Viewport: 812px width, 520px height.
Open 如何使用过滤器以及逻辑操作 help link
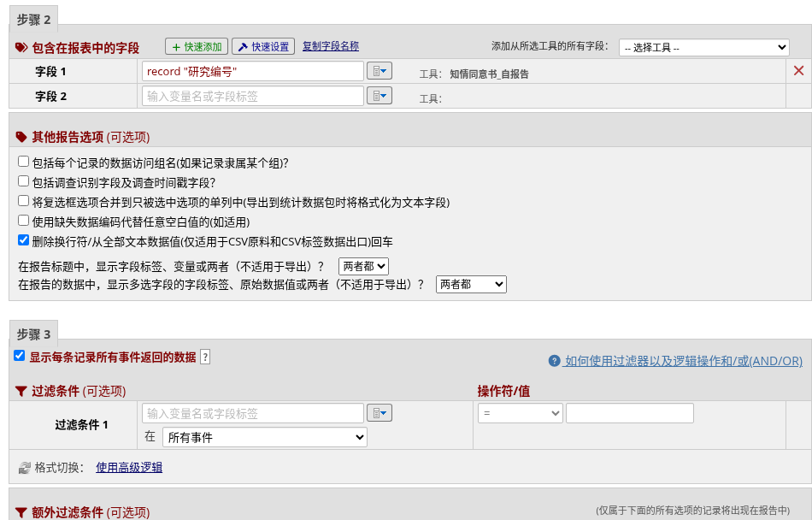point(684,361)
